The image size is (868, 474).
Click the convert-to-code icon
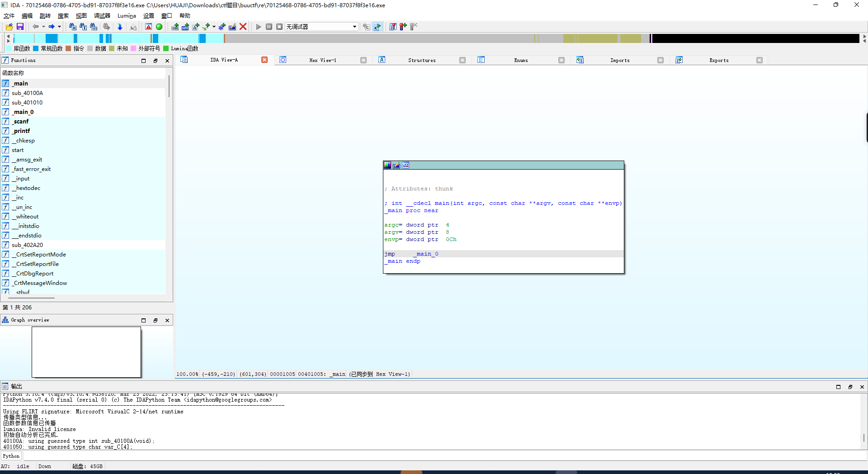pyautogui.click(x=175, y=27)
